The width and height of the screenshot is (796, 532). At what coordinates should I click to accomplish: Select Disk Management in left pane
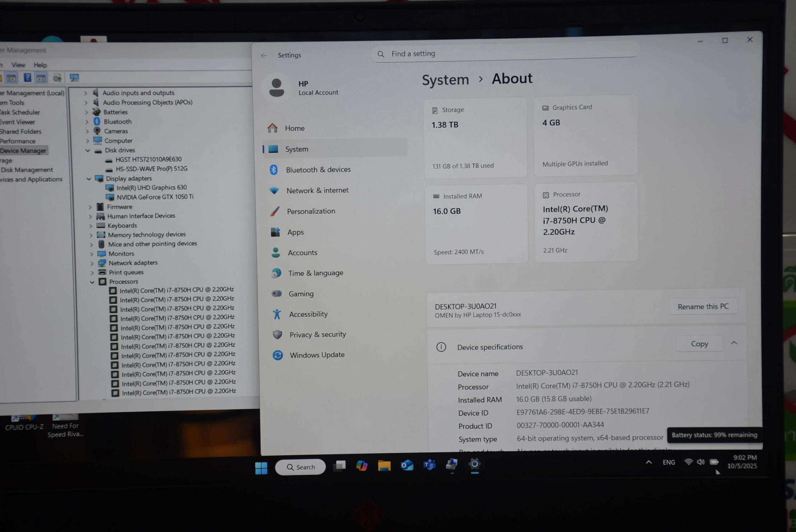click(26, 170)
